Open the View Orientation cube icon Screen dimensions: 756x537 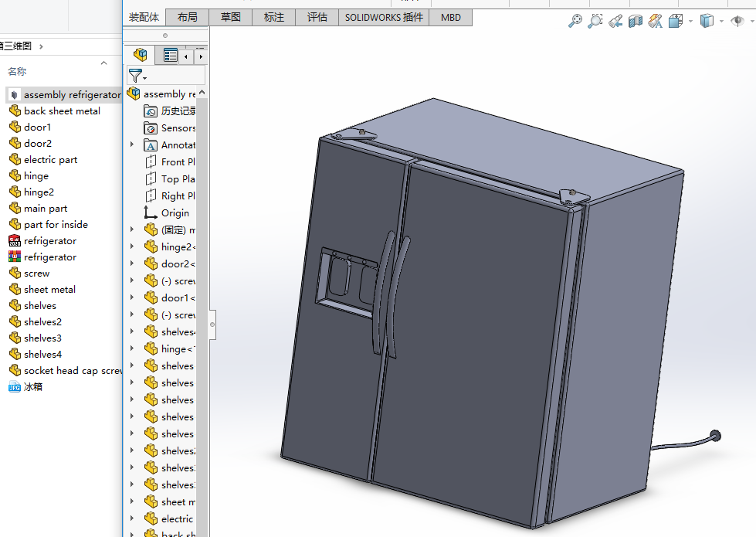(x=676, y=22)
